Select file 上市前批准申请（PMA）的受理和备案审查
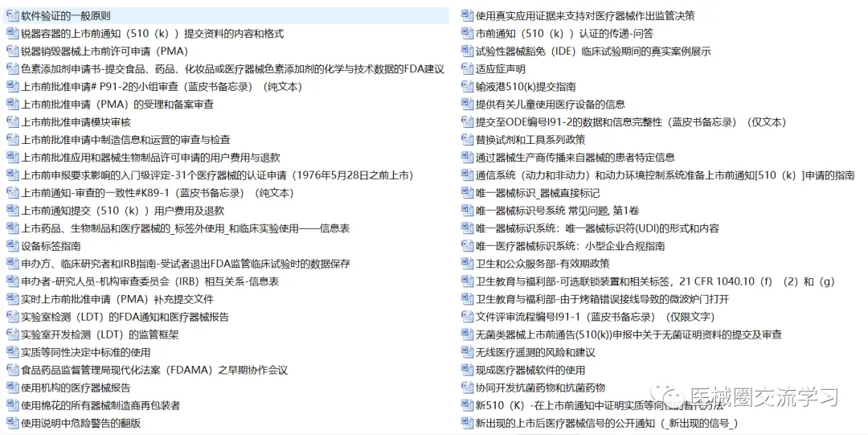The width and height of the screenshot is (868, 435). point(117,105)
